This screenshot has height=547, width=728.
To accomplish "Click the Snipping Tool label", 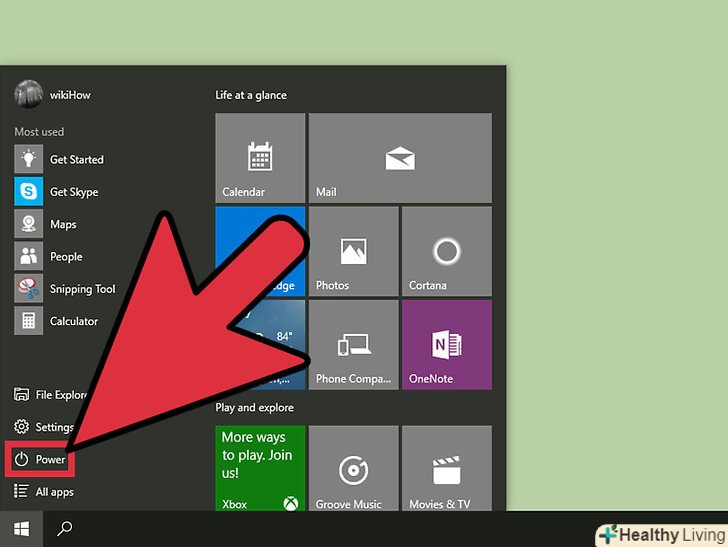I will point(82,289).
